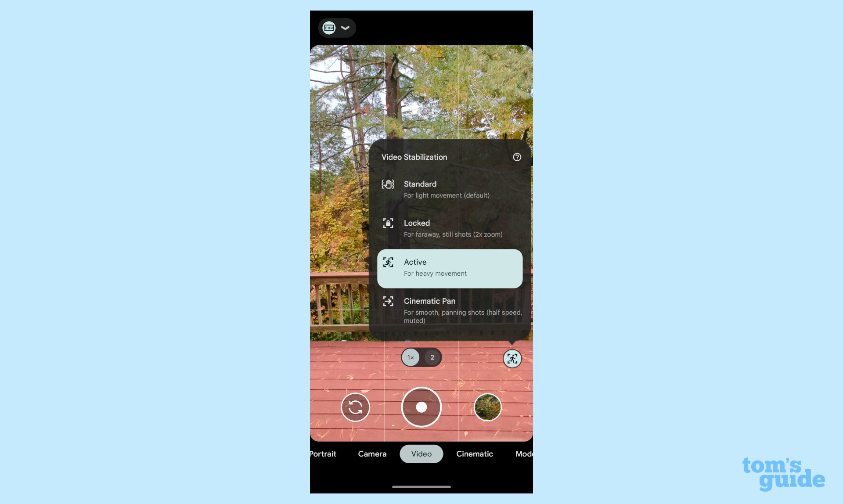The width and height of the screenshot is (843, 504).
Task: Open the Video Stabilization help info
Action: click(516, 157)
